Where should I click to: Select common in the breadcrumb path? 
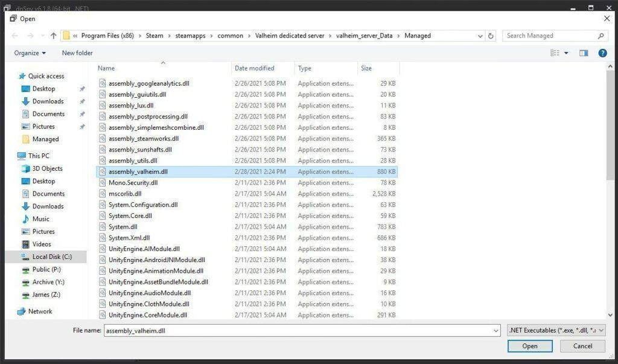230,36
